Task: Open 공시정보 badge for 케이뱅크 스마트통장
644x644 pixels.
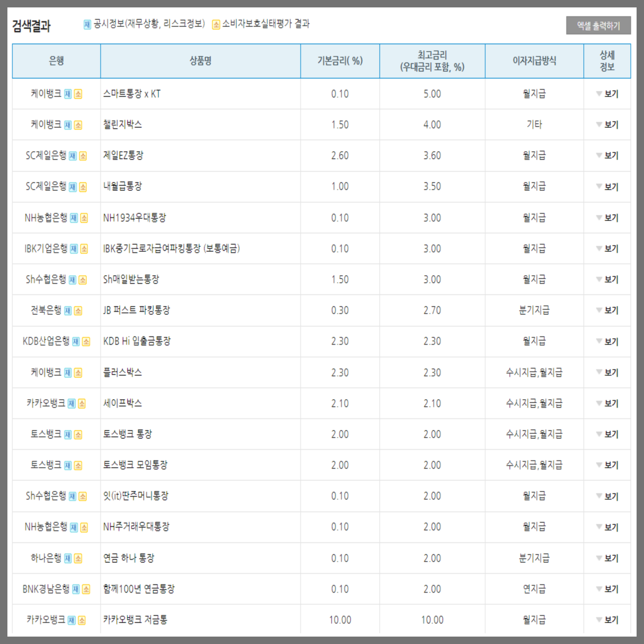Action: pos(68,94)
